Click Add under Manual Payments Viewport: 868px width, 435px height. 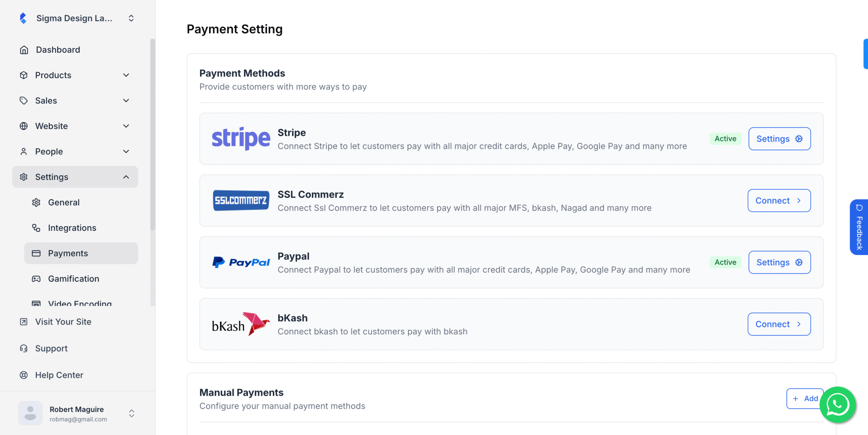click(805, 398)
